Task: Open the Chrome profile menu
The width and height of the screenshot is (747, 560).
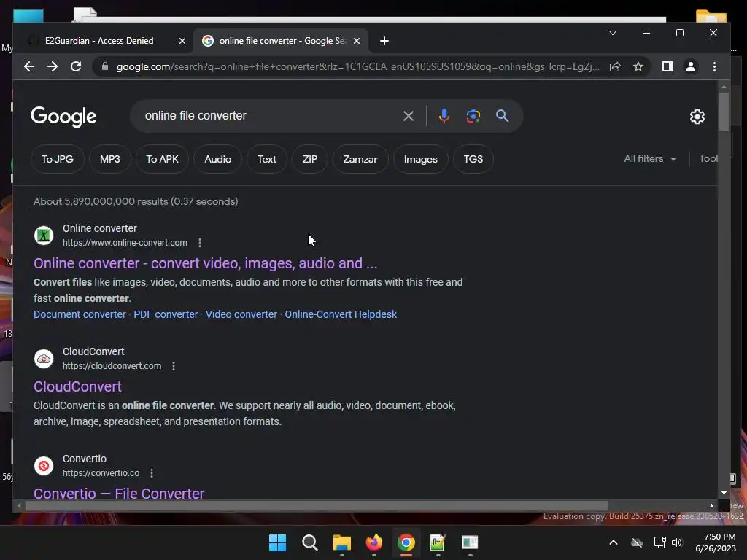Action: click(690, 66)
